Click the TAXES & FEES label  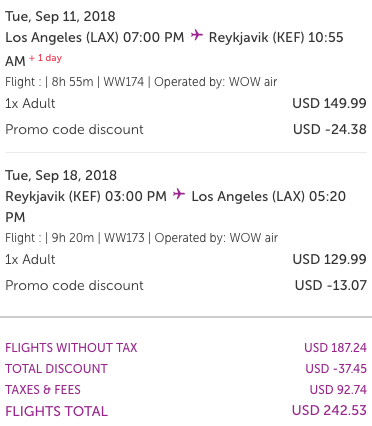tap(43, 390)
